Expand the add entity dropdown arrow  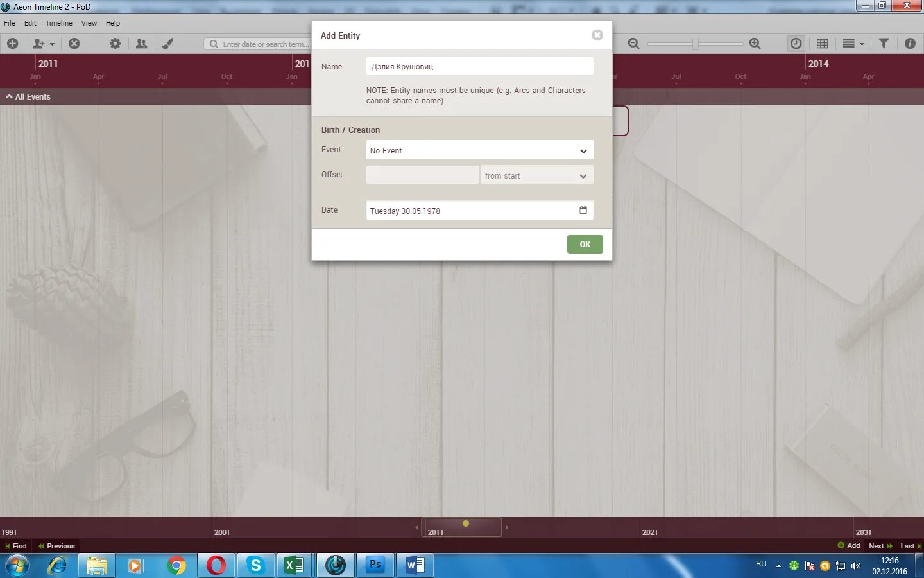[53, 44]
